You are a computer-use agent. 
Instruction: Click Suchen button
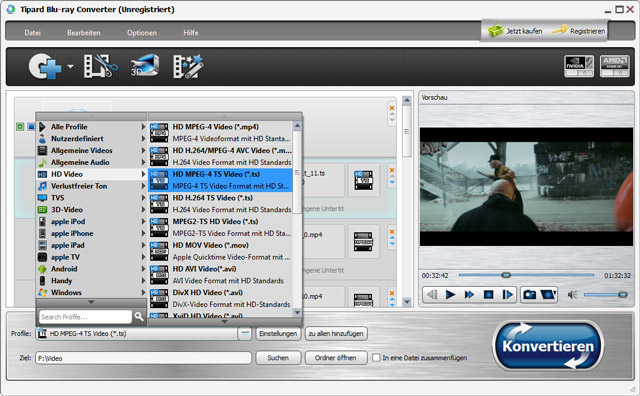point(278,358)
